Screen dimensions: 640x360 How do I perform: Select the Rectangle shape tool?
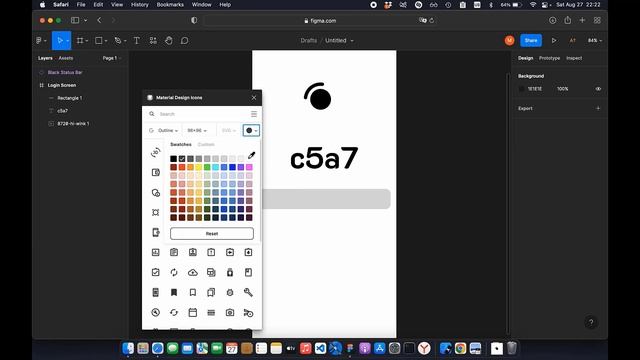click(x=98, y=40)
